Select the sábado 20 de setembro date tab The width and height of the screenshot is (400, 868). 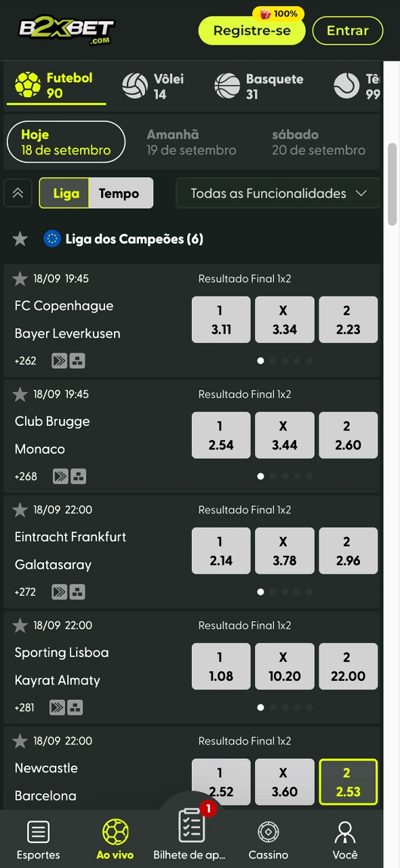click(x=319, y=142)
